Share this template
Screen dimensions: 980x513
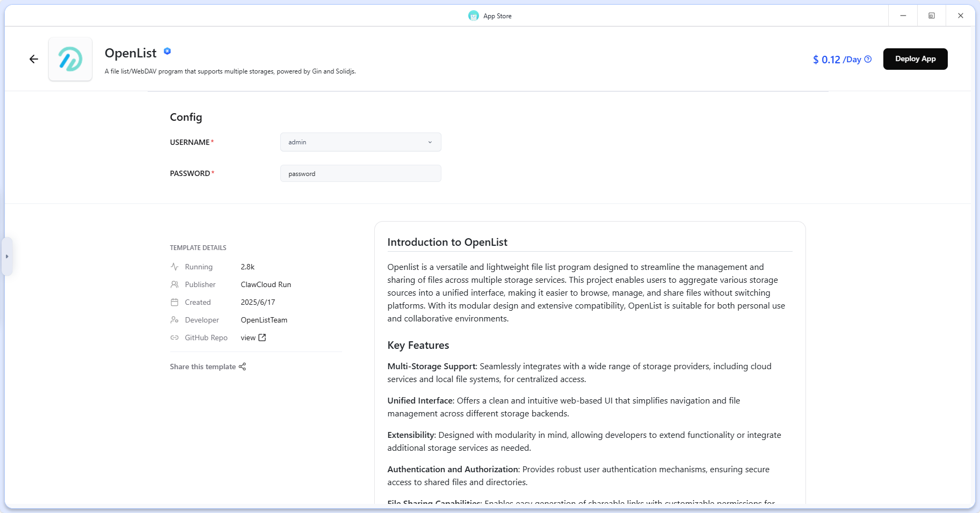pos(208,367)
